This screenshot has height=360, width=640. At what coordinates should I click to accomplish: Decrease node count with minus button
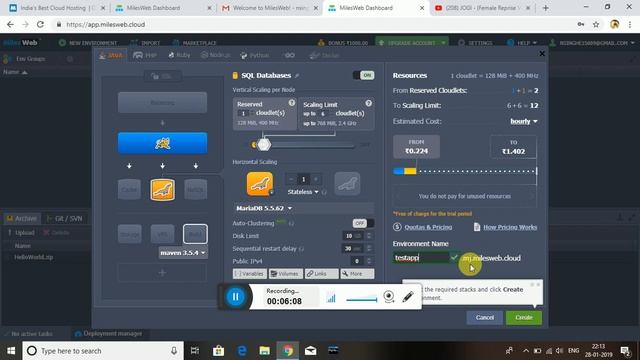[x=291, y=179]
